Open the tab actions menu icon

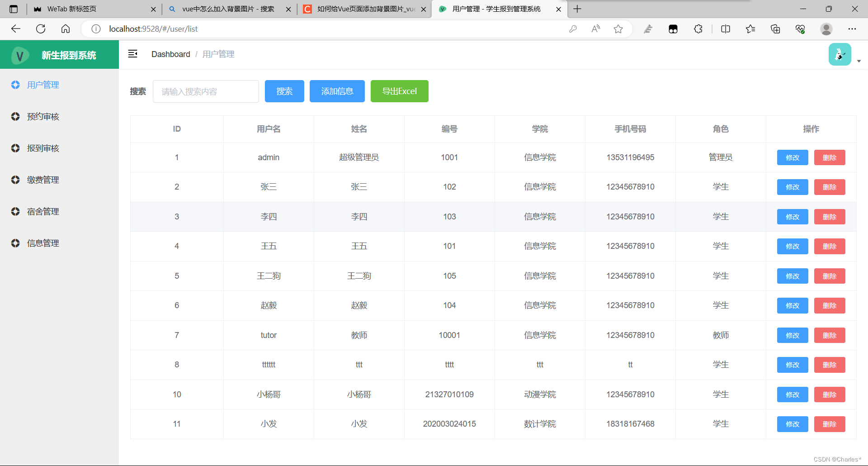click(x=14, y=9)
